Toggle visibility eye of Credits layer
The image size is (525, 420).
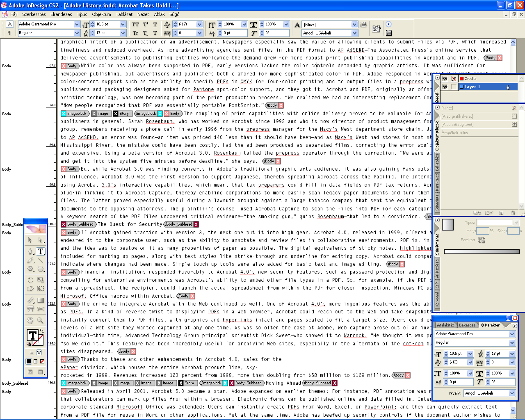445,78
